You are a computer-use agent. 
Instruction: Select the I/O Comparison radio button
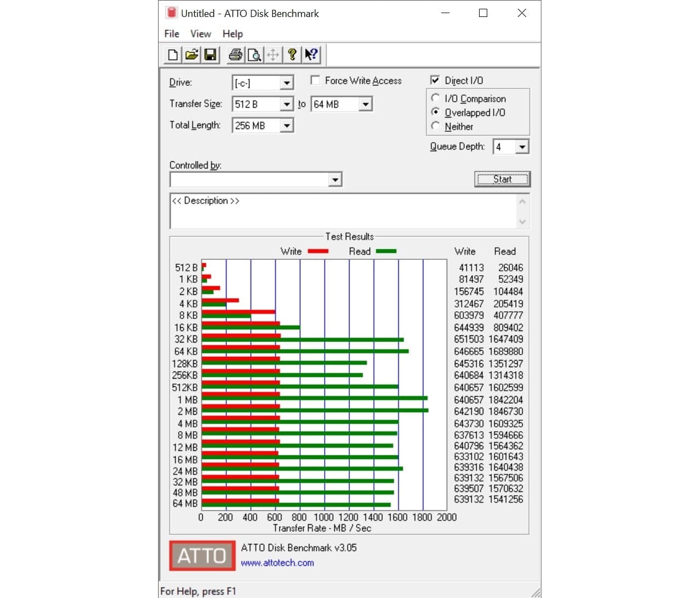point(435,98)
